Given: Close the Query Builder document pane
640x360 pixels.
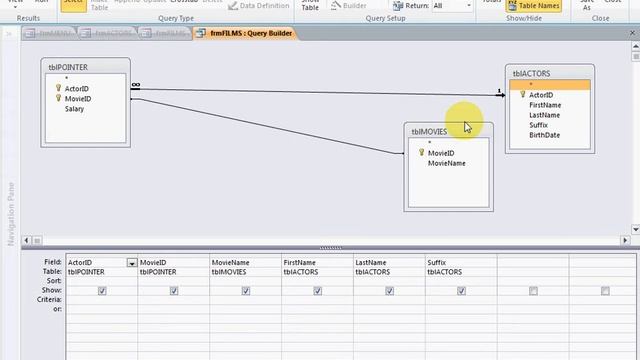Looking at the screenshot, I should (632, 33).
